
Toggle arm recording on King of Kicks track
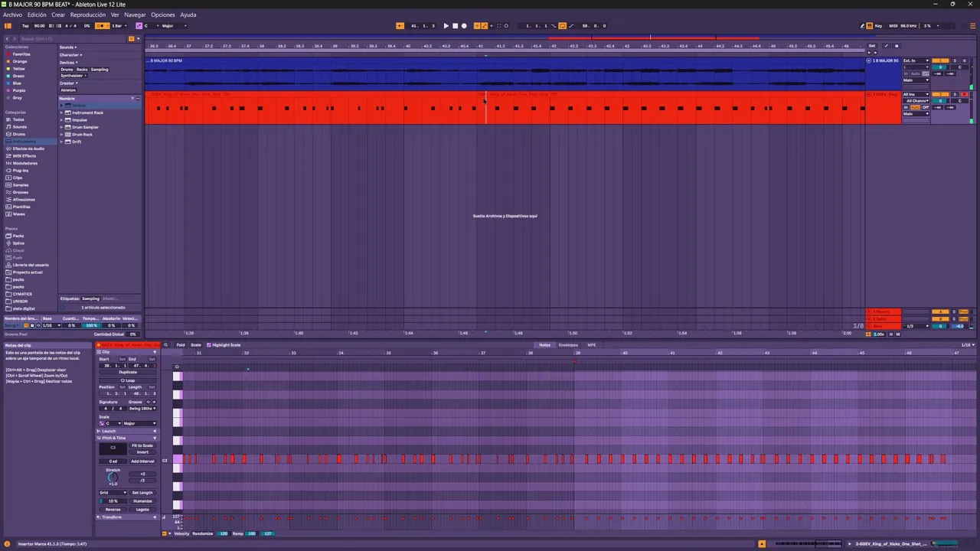click(964, 95)
